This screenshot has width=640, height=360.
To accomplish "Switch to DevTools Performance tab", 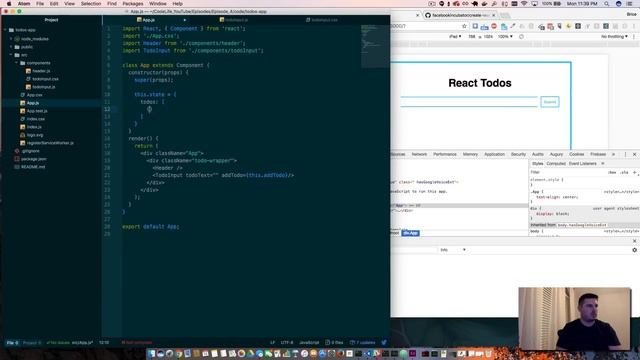I will tap(444, 154).
